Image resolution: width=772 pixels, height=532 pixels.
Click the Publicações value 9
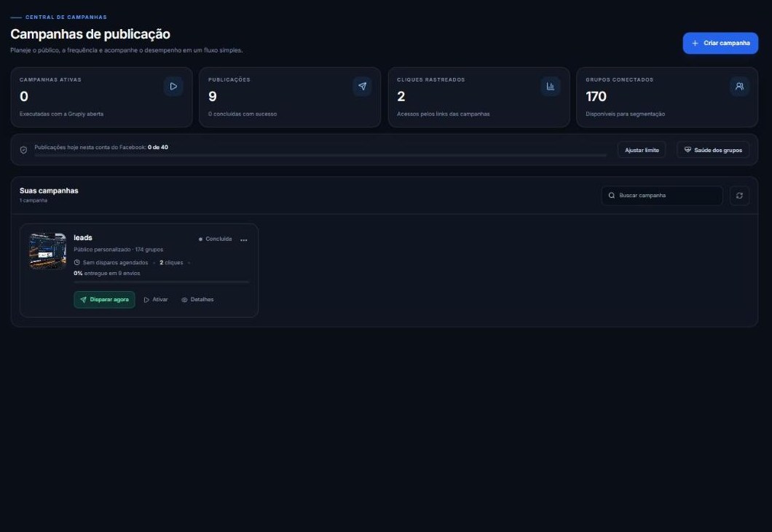(x=212, y=97)
